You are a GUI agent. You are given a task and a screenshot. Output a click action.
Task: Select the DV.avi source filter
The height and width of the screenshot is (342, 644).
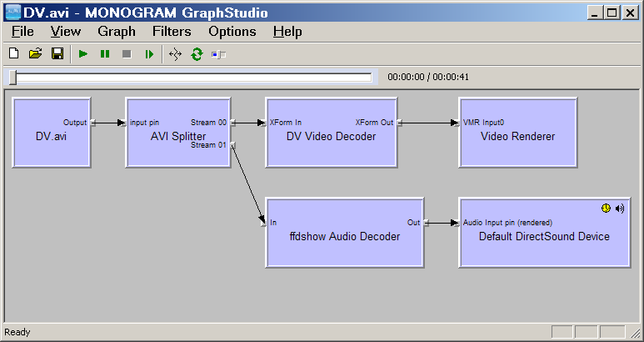click(52, 133)
